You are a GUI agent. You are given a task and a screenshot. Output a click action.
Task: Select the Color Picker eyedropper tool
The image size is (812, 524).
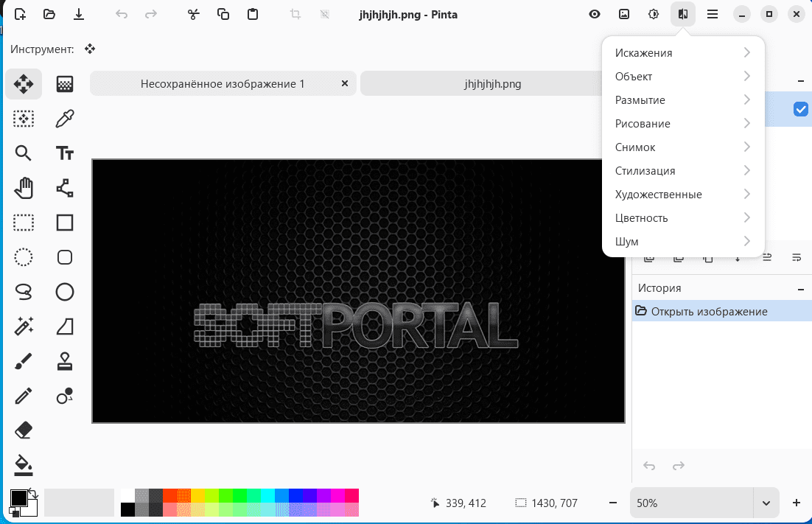click(65, 119)
